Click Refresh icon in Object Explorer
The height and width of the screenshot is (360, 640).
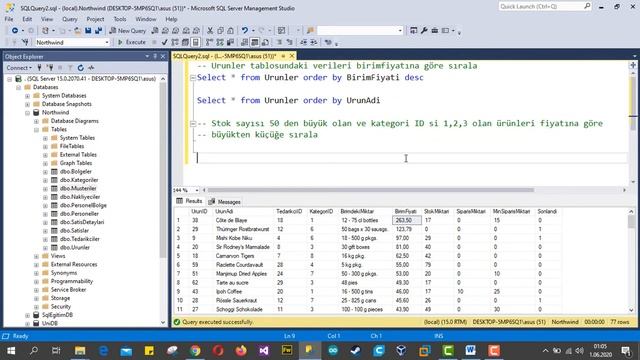click(x=80, y=68)
